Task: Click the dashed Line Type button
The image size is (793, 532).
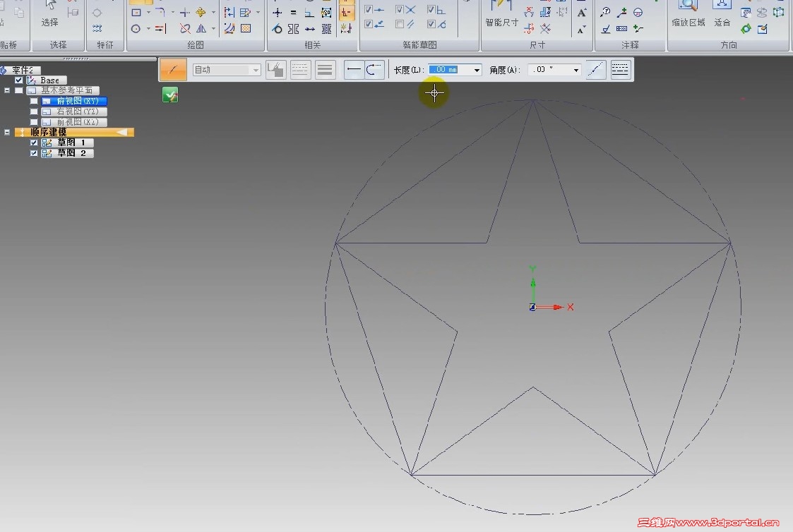Action: pos(300,69)
